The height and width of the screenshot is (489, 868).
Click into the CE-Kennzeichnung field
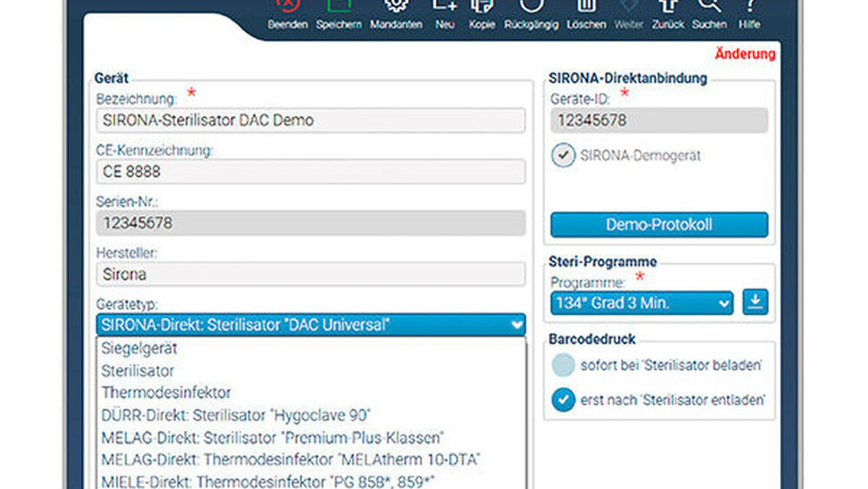coord(311,171)
